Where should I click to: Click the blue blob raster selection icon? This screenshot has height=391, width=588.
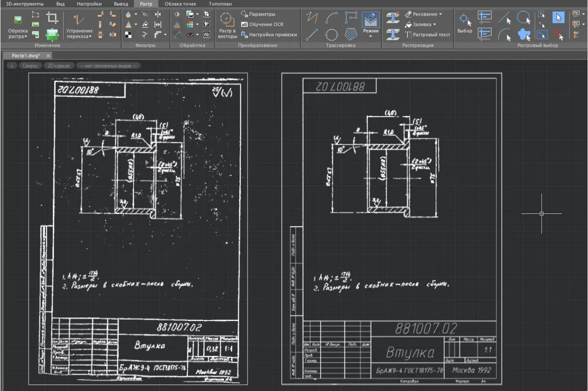(523, 34)
